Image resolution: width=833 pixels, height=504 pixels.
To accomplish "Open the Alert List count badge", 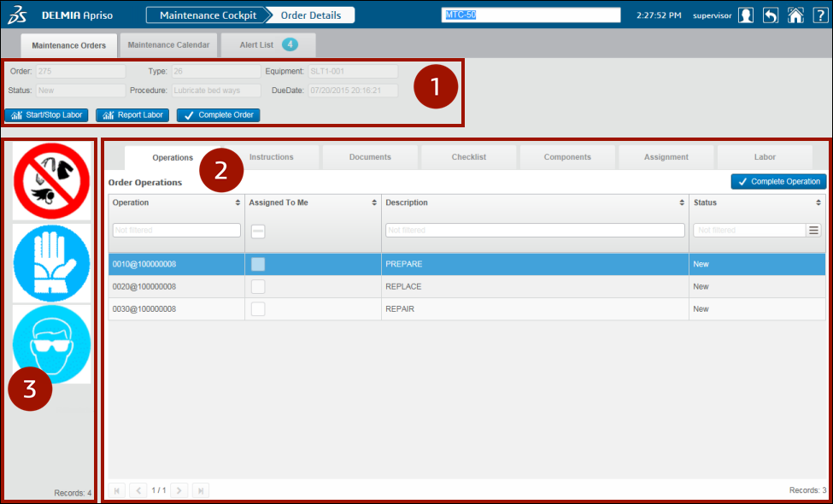I will point(290,45).
